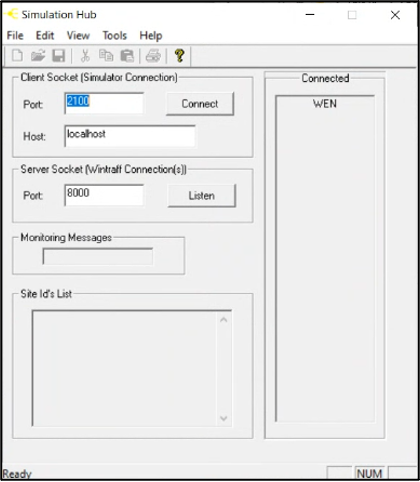Click the Print toolbar icon
420x482 pixels.
153,56
